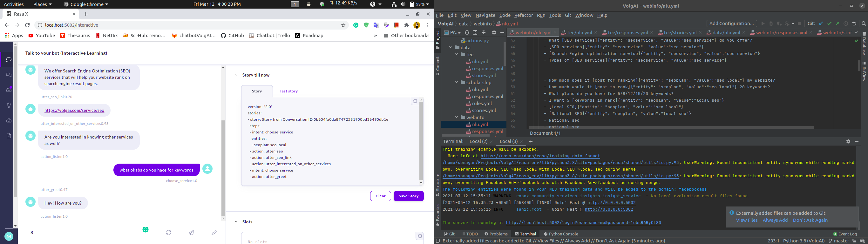Screen dimensions: 868x244
Task: Click chat conversation vertical scrollbar
Action: (223, 168)
